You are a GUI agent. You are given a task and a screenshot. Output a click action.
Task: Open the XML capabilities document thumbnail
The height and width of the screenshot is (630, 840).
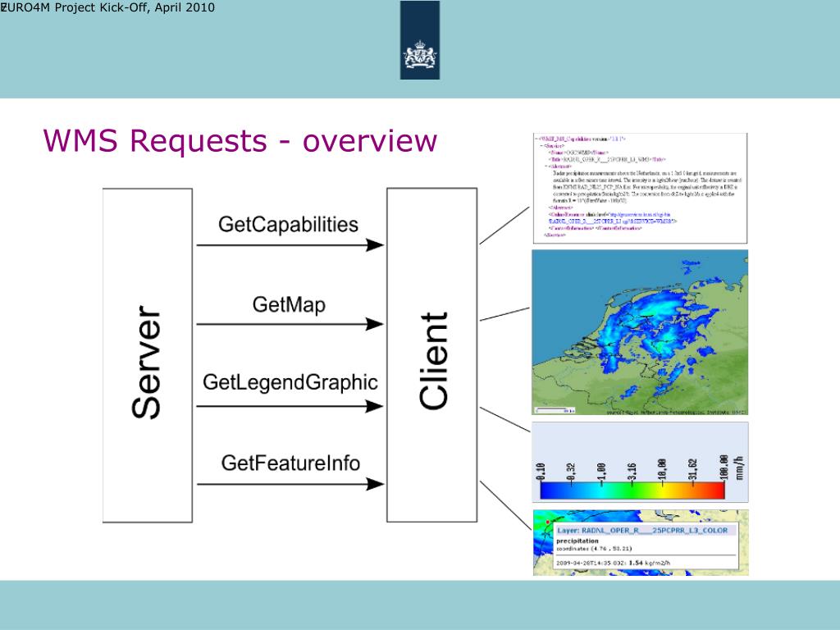coord(640,188)
